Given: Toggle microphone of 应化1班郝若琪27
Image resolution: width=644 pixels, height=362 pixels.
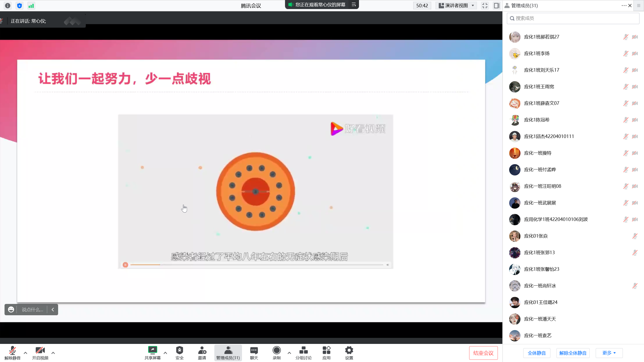Looking at the screenshot, I should click(626, 37).
